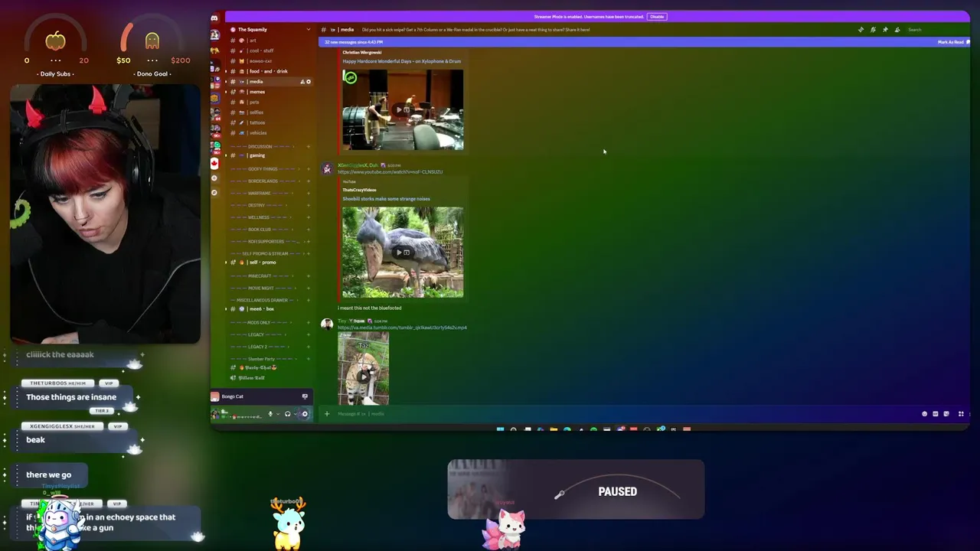Add a channel to the KOFI SUPPORTERS category
The width and height of the screenshot is (980, 551).
309,242
